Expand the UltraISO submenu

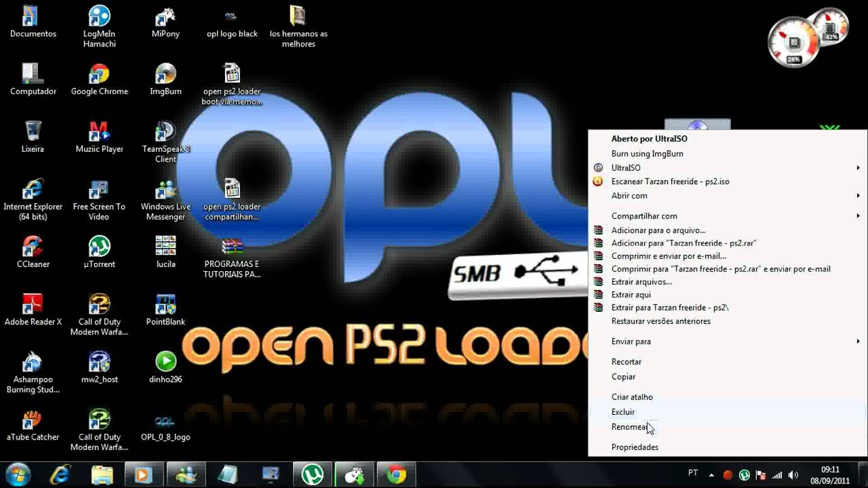click(x=727, y=168)
